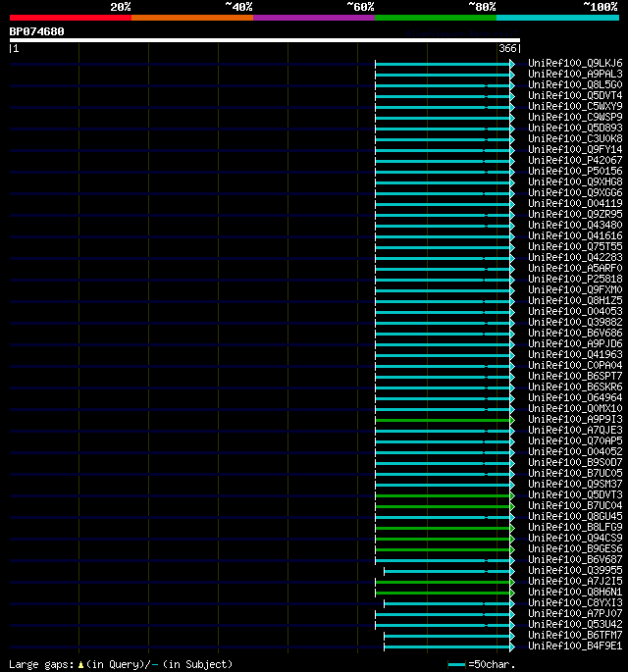Select the UniRef100_B4F9E1 label
Screen dimensions: 628x672
[x=575, y=646]
